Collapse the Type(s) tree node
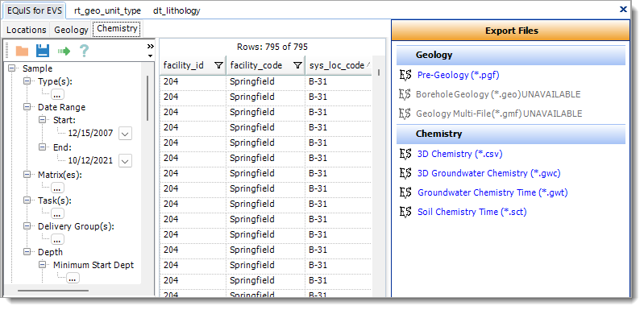 pyautogui.click(x=27, y=81)
